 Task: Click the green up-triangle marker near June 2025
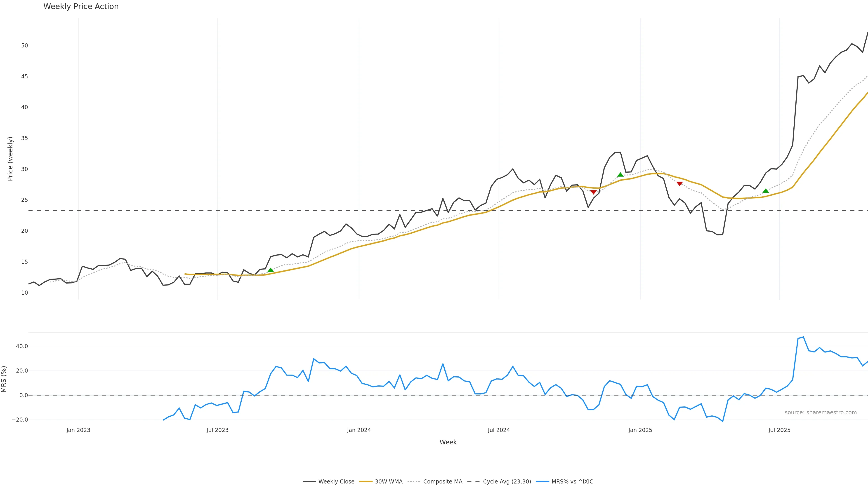click(x=766, y=191)
